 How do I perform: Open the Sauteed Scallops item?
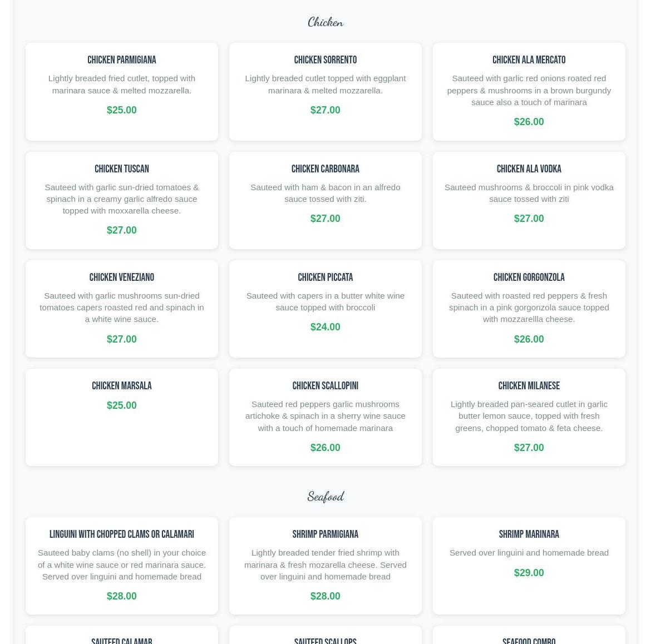point(325,635)
